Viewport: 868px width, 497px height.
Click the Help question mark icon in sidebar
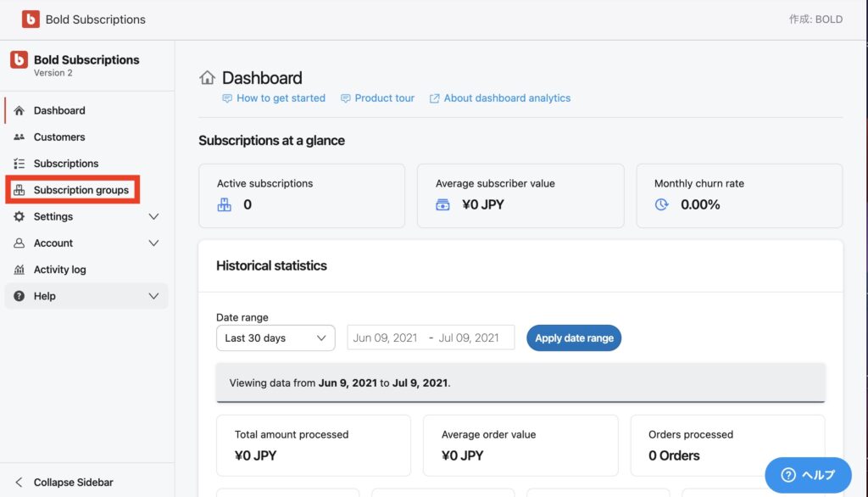[x=19, y=296]
